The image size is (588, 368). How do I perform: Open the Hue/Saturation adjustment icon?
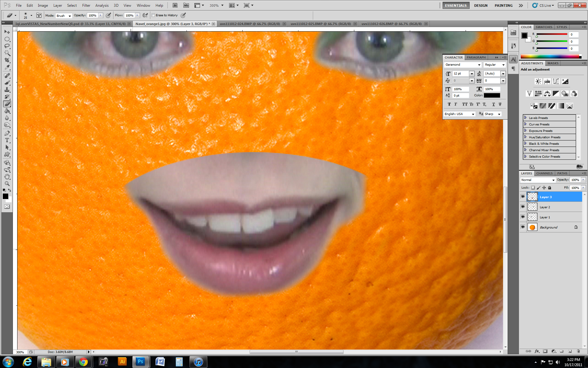(538, 94)
